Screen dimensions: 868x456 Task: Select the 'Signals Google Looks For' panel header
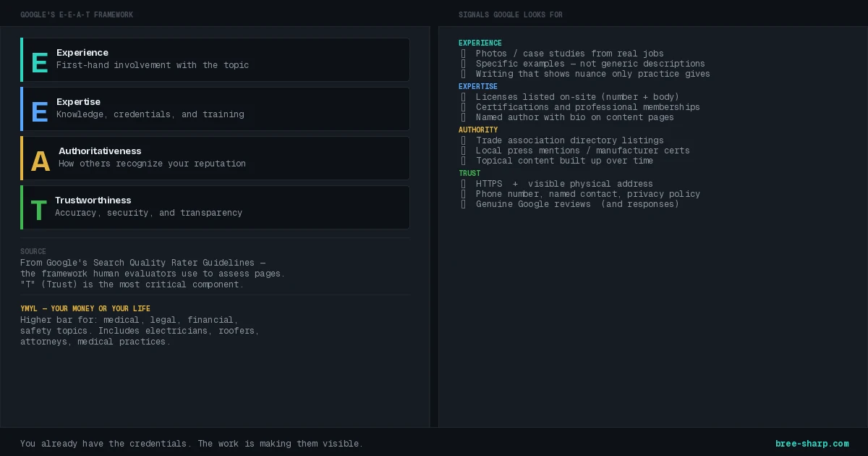[x=510, y=14]
